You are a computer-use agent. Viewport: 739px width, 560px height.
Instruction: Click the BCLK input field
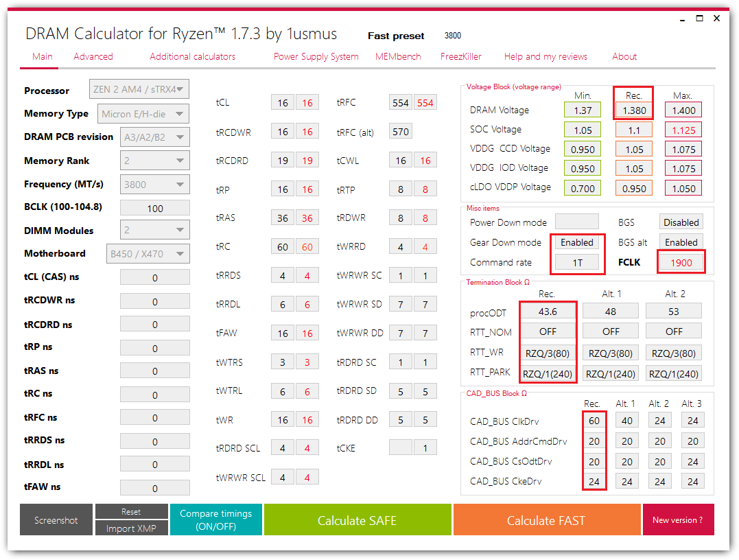[155, 208]
